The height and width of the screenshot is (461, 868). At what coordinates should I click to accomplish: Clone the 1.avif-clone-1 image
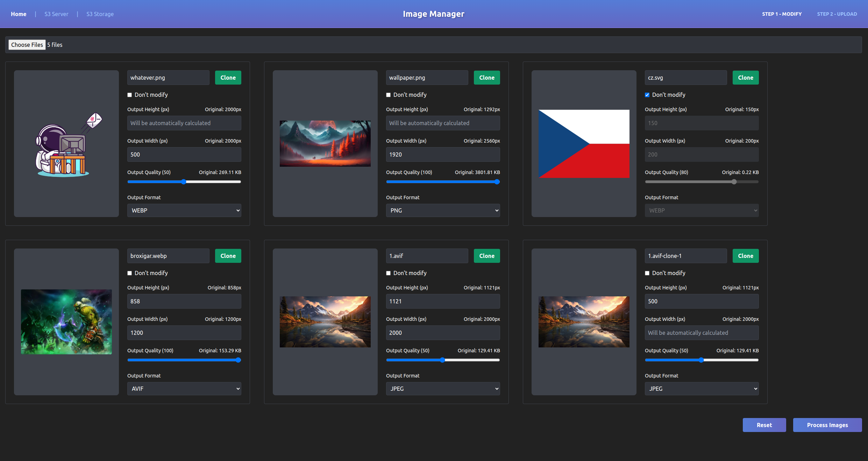coord(745,256)
